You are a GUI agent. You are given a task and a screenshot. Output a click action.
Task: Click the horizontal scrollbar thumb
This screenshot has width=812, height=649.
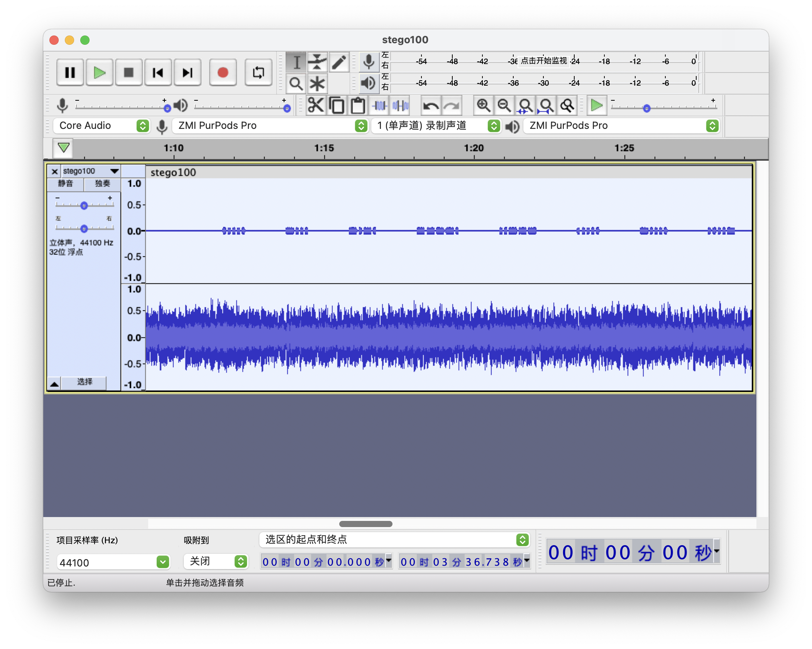[x=365, y=524]
